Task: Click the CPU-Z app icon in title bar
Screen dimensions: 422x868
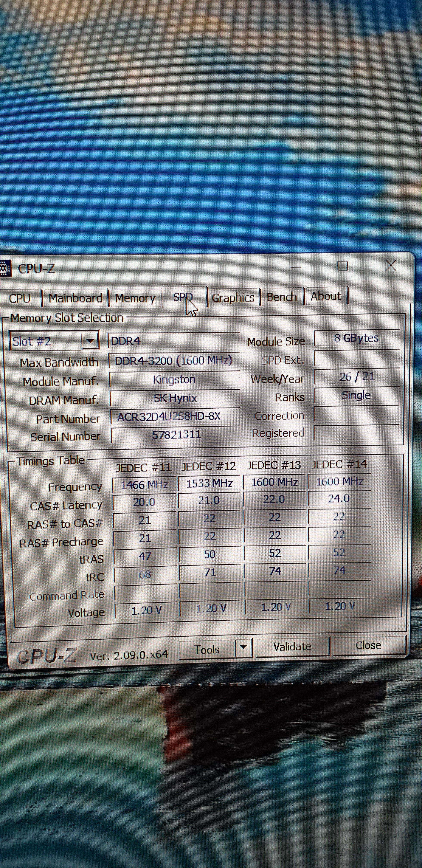Action: (x=5, y=268)
